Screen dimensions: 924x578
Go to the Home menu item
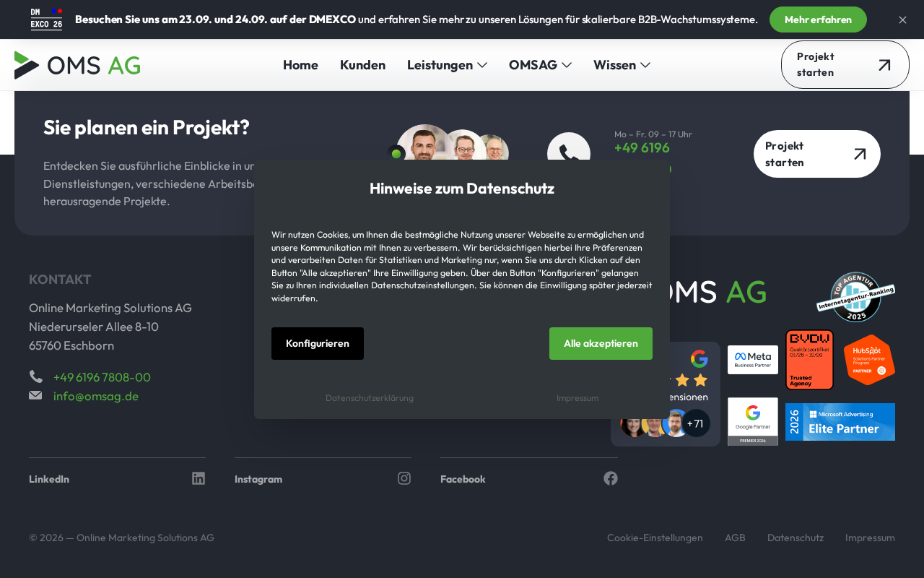300,65
